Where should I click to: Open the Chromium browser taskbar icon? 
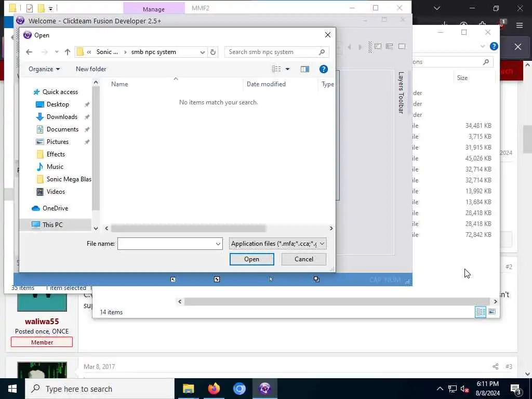239,389
